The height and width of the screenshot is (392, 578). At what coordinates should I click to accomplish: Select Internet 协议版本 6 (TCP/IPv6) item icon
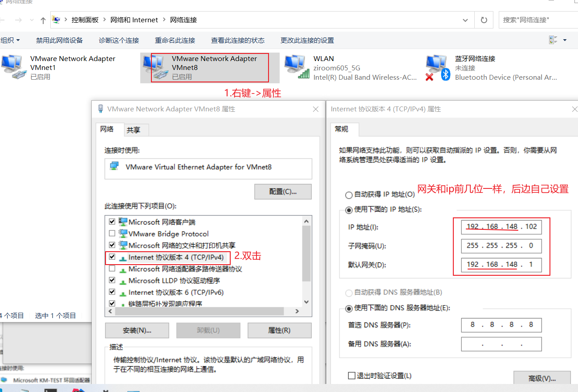coord(122,293)
